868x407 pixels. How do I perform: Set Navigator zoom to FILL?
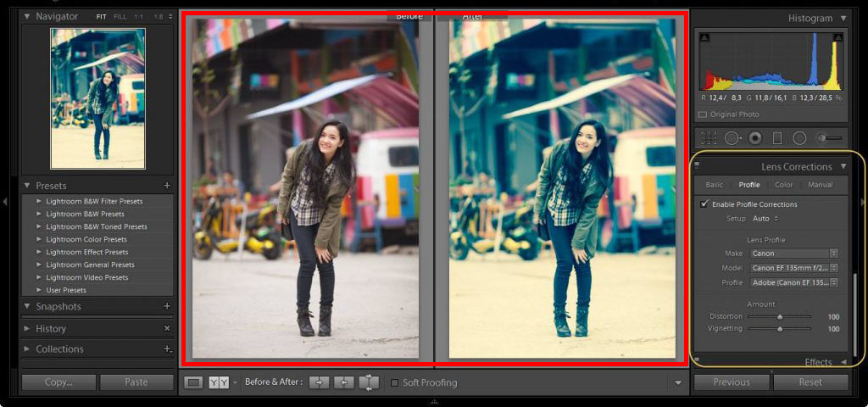point(120,17)
